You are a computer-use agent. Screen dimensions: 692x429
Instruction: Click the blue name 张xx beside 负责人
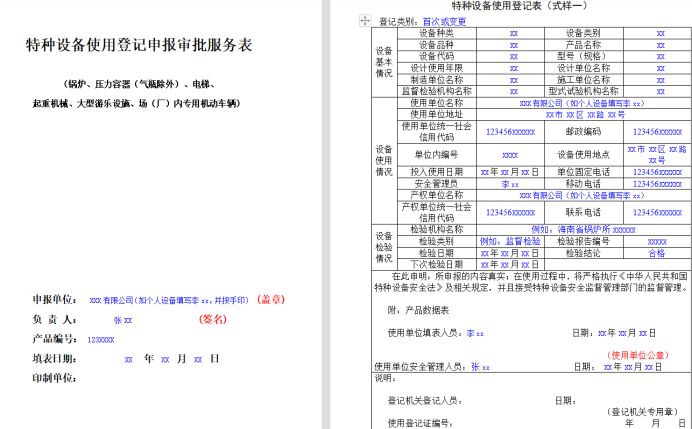[x=123, y=320]
